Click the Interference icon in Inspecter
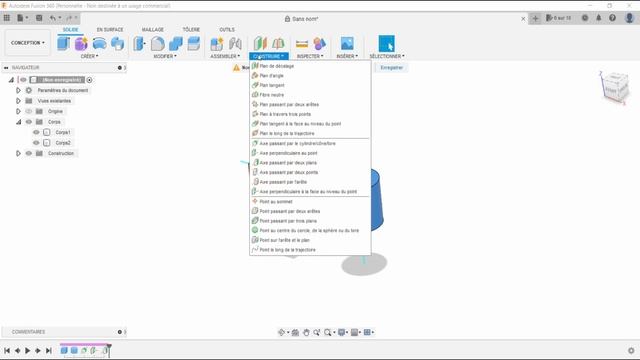The height and width of the screenshot is (360, 640). pos(320,43)
